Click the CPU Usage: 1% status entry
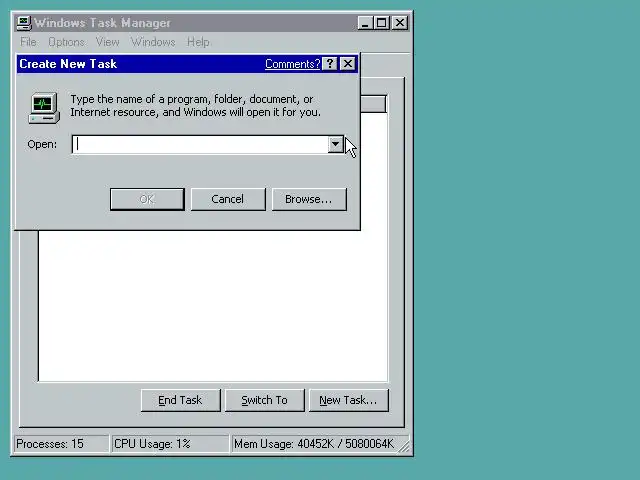 tap(170, 444)
